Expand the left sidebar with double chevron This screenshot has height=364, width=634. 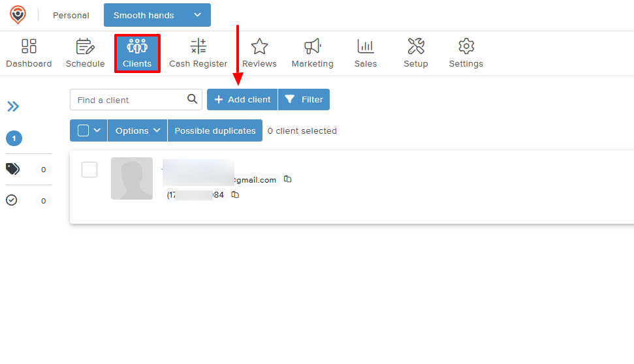(x=13, y=107)
